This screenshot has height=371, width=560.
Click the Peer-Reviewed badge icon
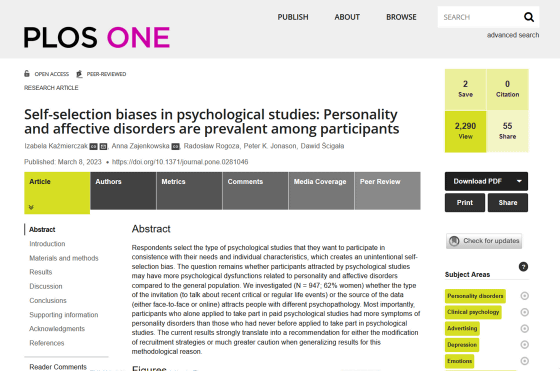(79, 74)
